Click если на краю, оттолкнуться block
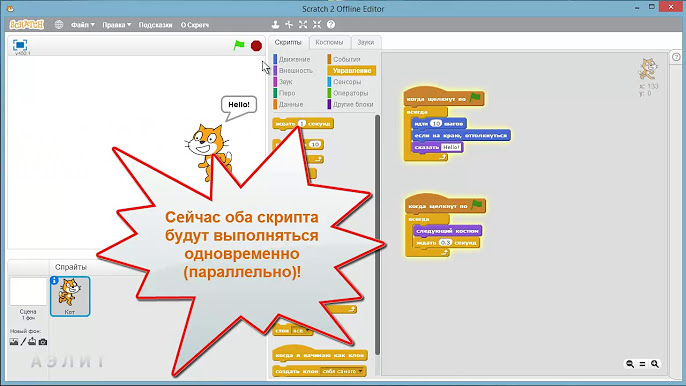The width and height of the screenshot is (686, 386). [x=461, y=136]
